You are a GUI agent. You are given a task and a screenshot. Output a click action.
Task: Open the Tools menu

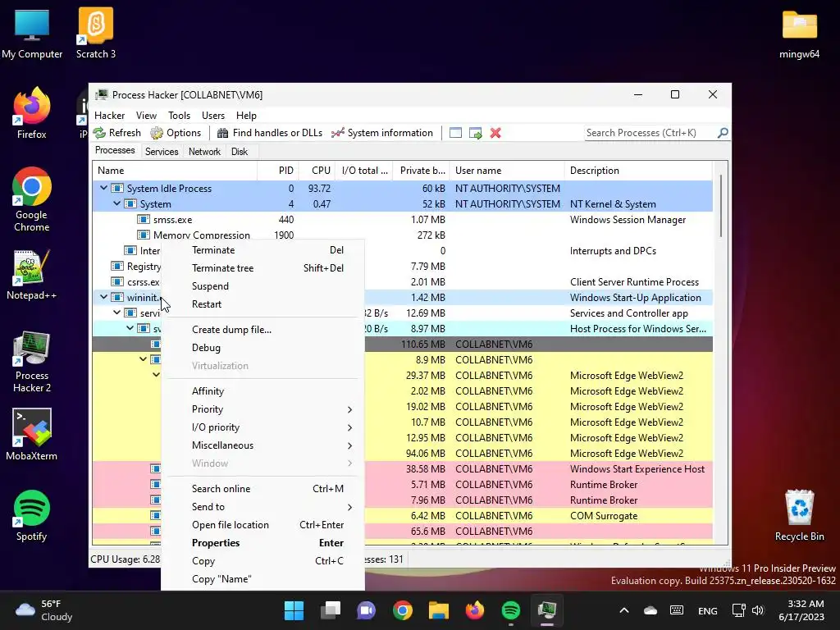pyautogui.click(x=179, y=116)
